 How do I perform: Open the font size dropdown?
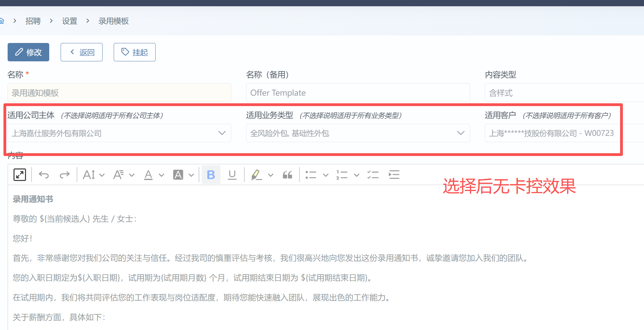click(x=94, y=175)
